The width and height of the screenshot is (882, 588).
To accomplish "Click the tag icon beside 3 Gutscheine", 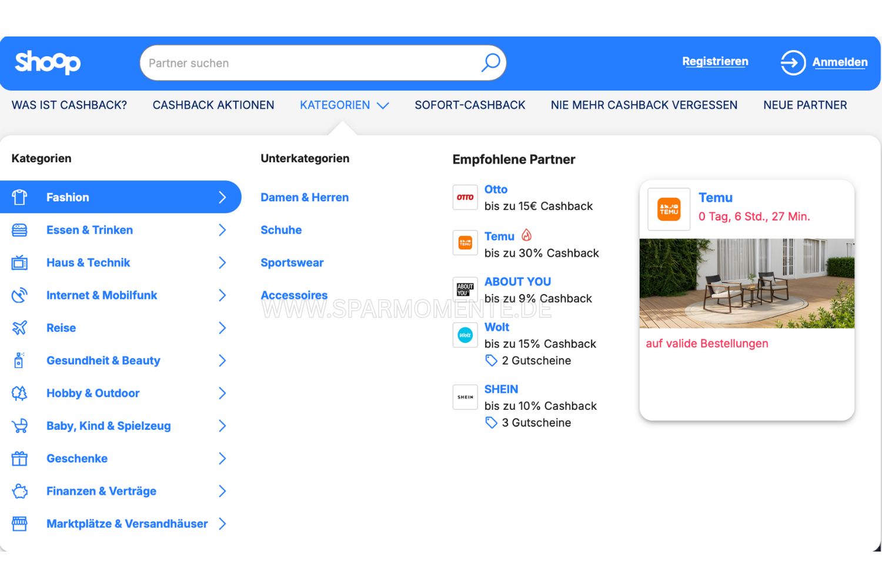I will point(491,422).
